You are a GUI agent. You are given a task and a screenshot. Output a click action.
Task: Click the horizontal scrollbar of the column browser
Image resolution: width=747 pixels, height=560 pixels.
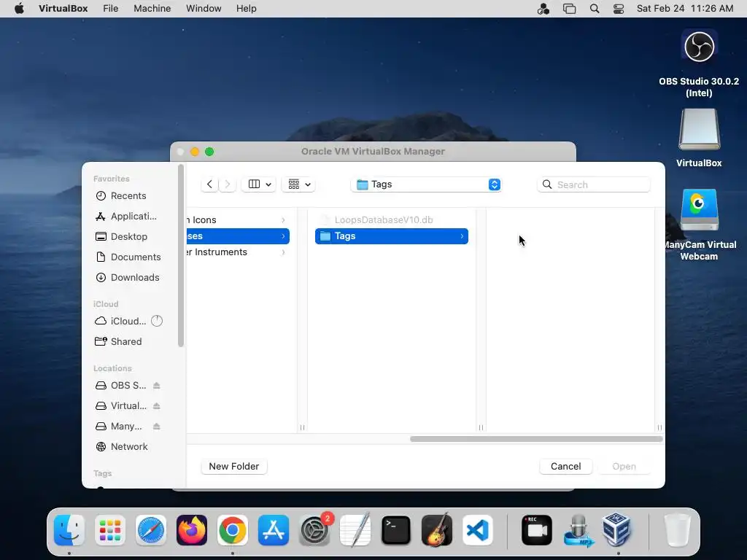(x=536, y=439)
